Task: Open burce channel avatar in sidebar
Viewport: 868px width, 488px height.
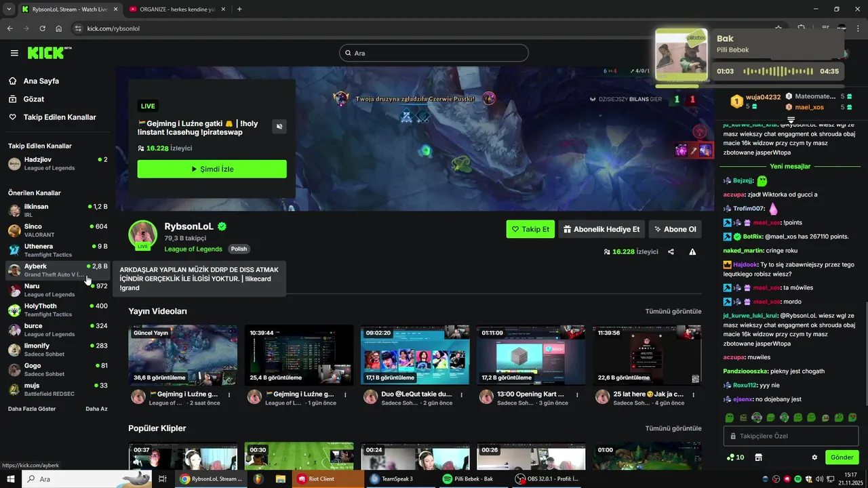Action: 14,330
